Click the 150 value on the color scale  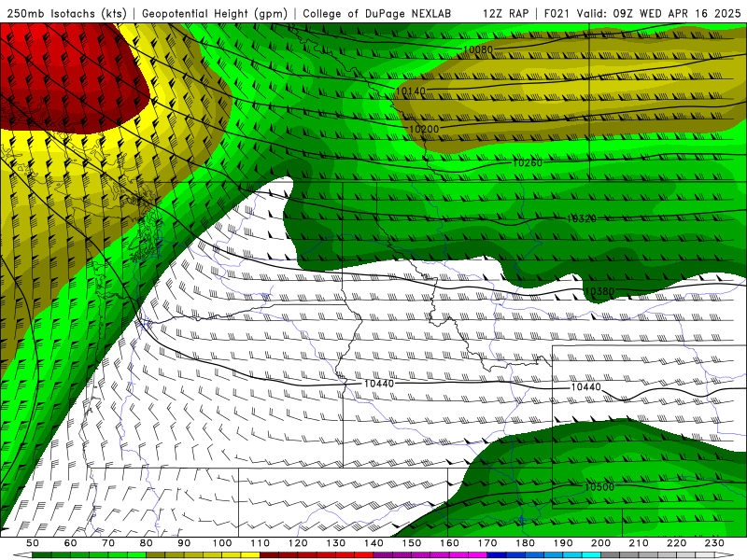(x=411, y=543)
